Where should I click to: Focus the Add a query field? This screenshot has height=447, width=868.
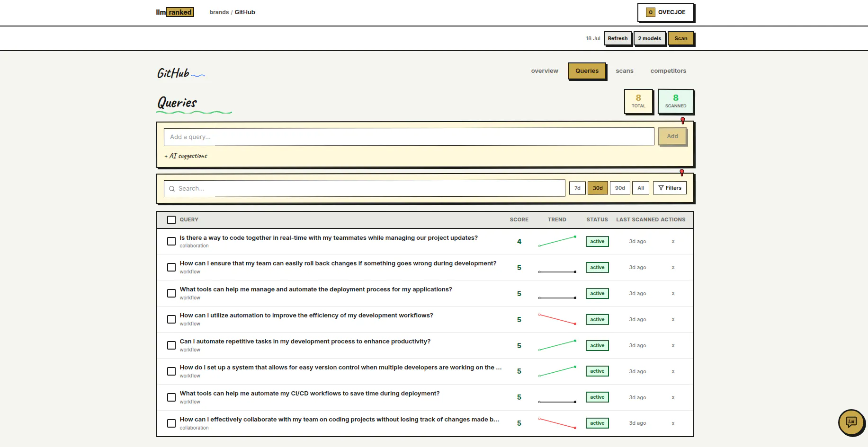click(409, 137)
